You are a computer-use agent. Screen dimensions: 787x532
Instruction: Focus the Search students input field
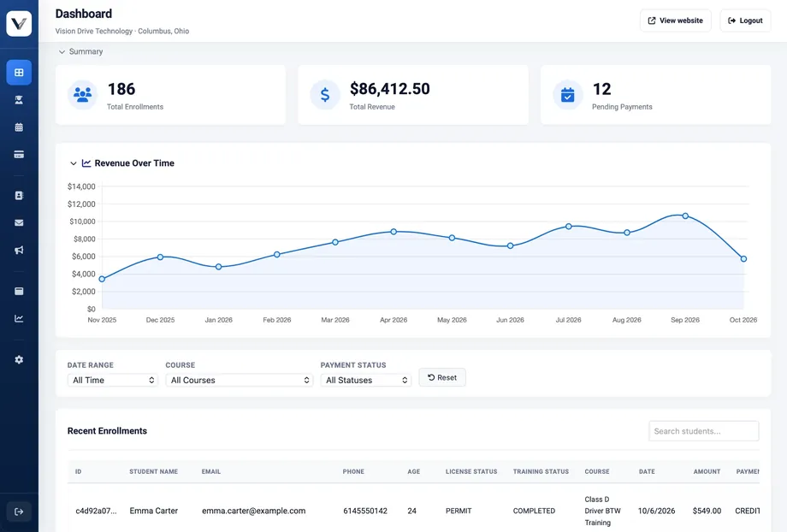tap(704, 431)
